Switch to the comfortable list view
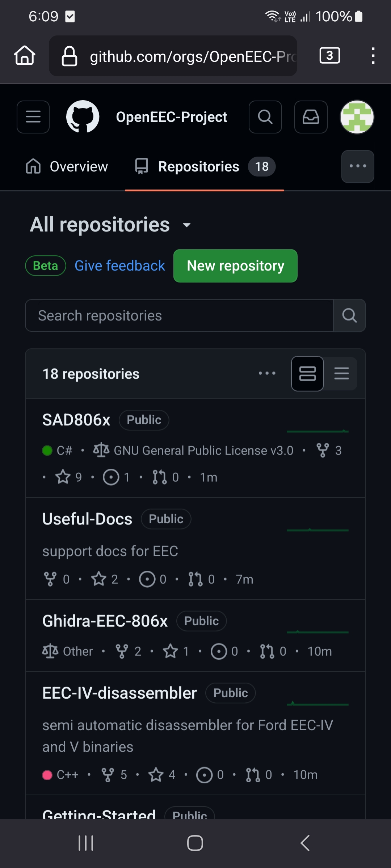This screenshot has height=868, width=391. 307,374
